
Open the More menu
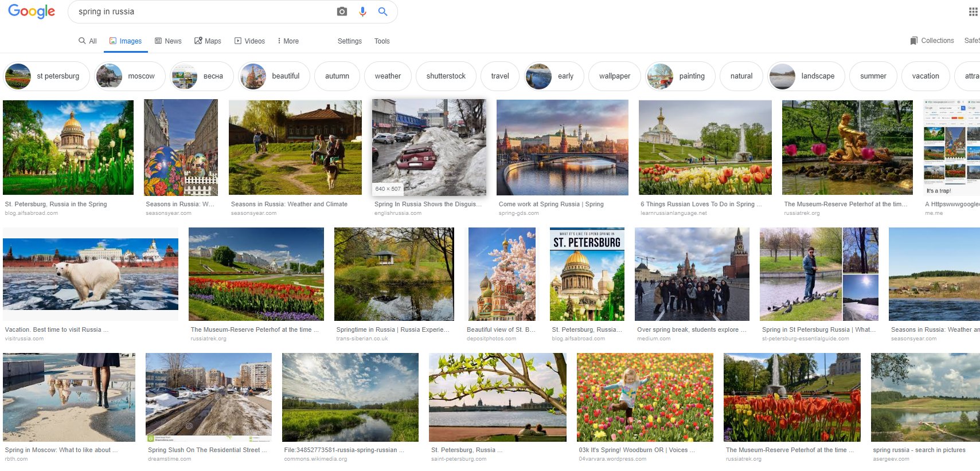[x=288, y=41]
